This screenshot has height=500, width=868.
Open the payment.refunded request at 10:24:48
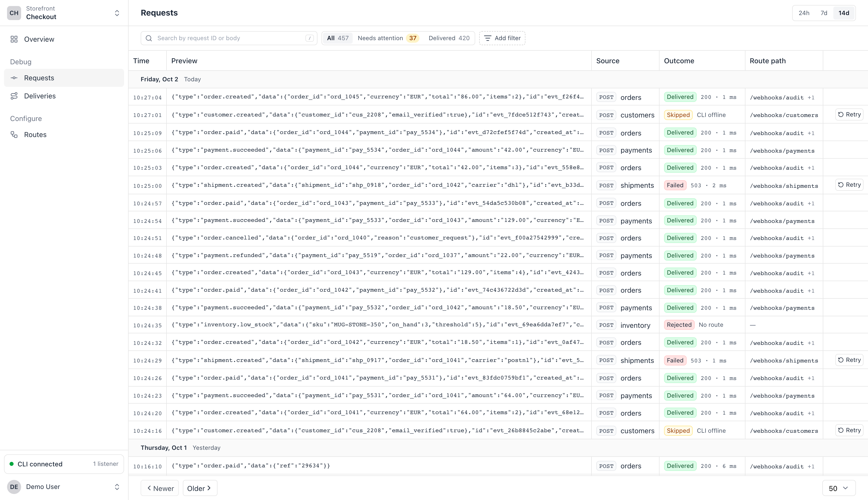click(498, 255)
